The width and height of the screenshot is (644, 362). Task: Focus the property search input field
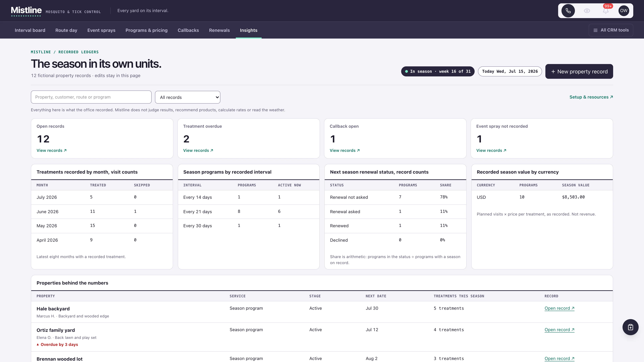(91, 97)
